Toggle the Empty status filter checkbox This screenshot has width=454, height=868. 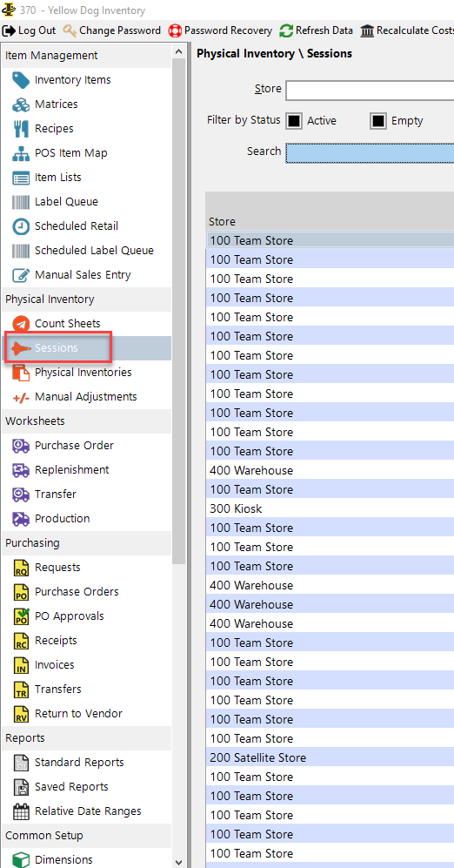(x=378, y=121)
